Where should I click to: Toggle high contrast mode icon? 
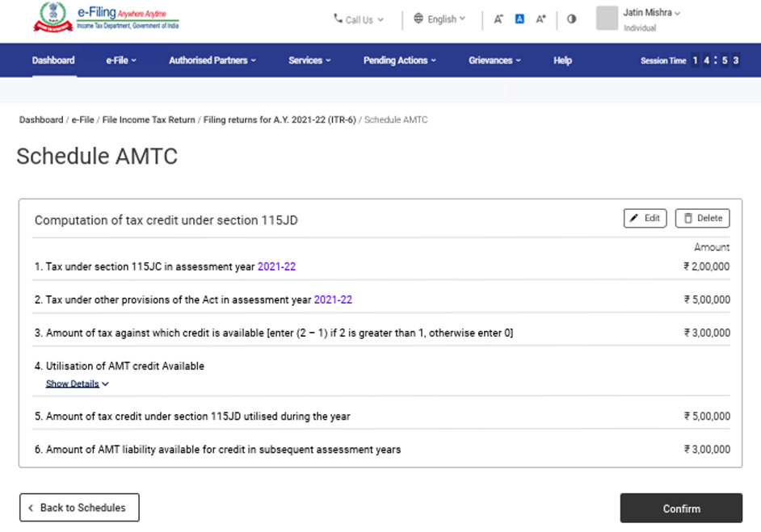pyautogui.click(x=572, y=19)
